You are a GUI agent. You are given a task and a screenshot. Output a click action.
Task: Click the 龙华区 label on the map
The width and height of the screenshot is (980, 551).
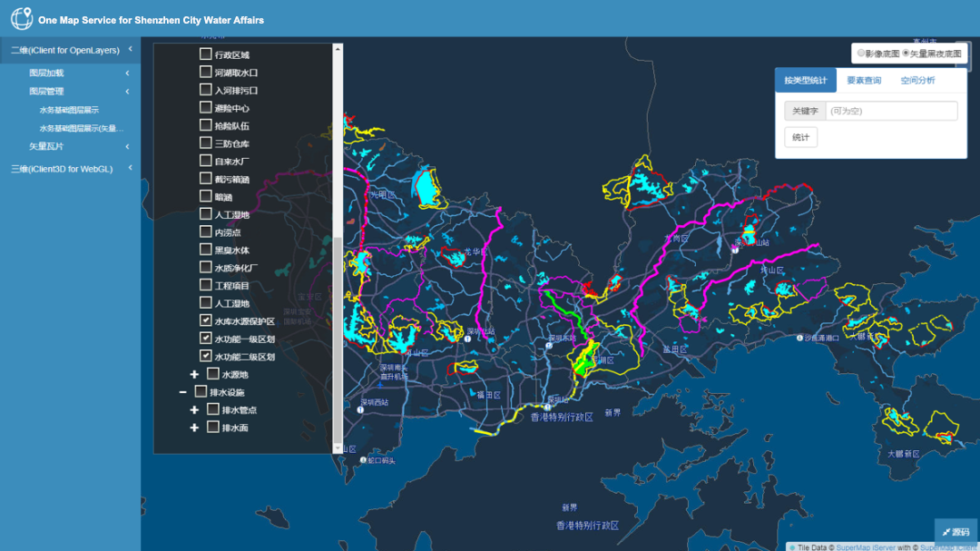(475, 251)
